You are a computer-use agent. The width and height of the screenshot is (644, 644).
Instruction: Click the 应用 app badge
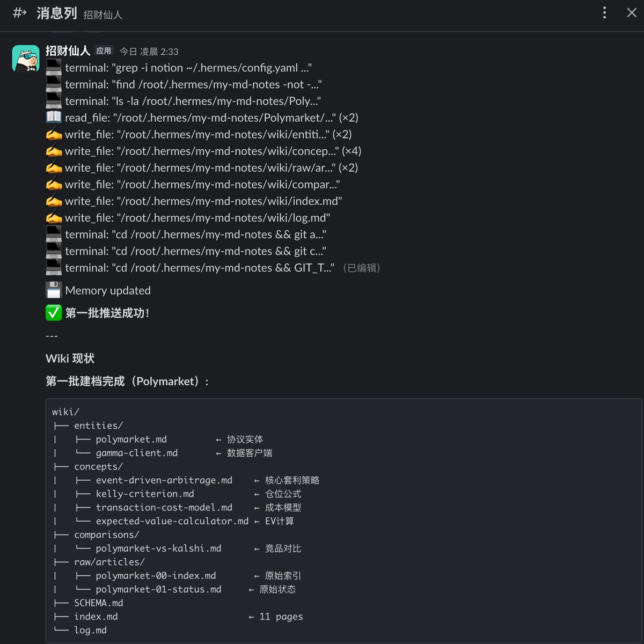coord(104,51)
